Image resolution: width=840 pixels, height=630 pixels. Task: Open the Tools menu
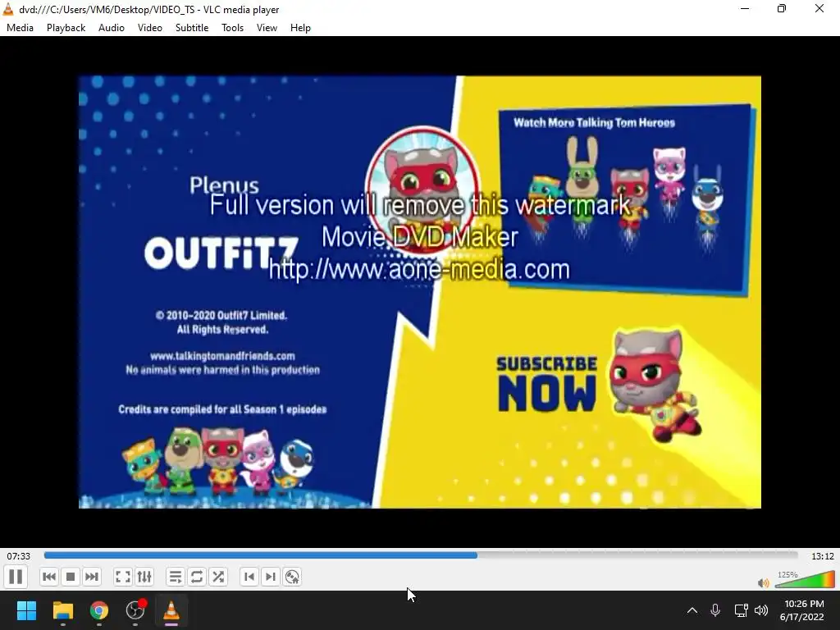point(232,28)
